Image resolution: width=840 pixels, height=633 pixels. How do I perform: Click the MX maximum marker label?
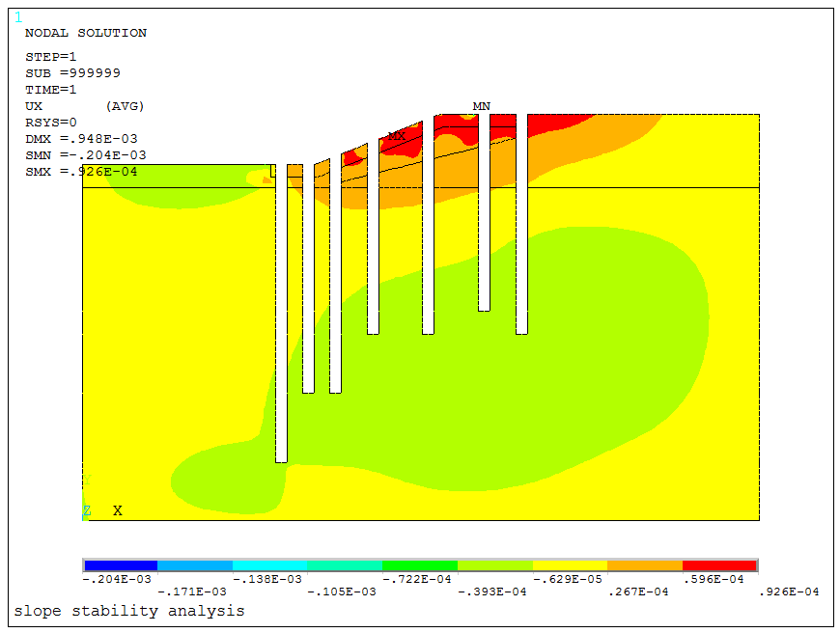pyautogui.click(x=396, y=137)
